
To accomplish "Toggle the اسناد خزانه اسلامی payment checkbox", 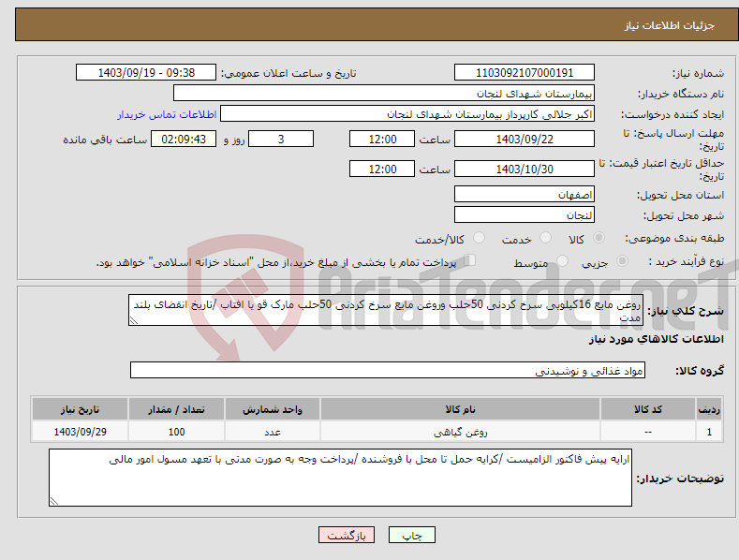I will 469,260.
